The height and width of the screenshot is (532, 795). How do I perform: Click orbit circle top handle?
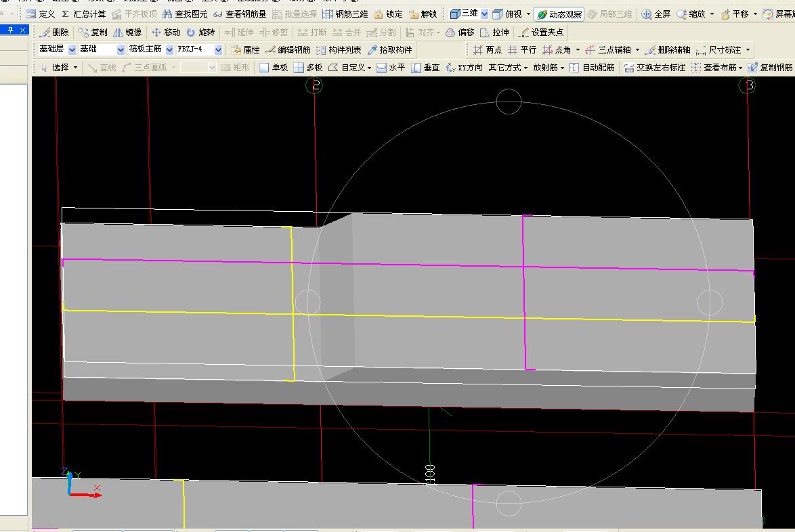(509, 102)
